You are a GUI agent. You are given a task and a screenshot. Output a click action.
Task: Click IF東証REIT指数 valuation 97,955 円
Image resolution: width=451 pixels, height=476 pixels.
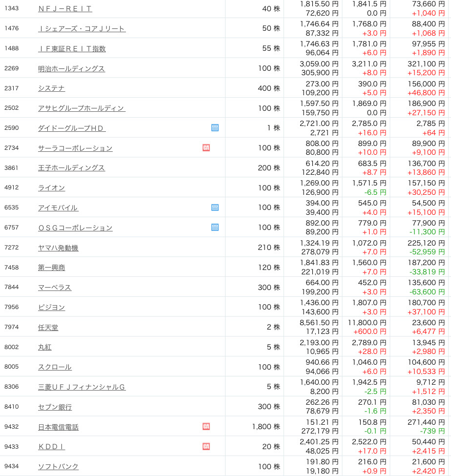tap(429, 44)
